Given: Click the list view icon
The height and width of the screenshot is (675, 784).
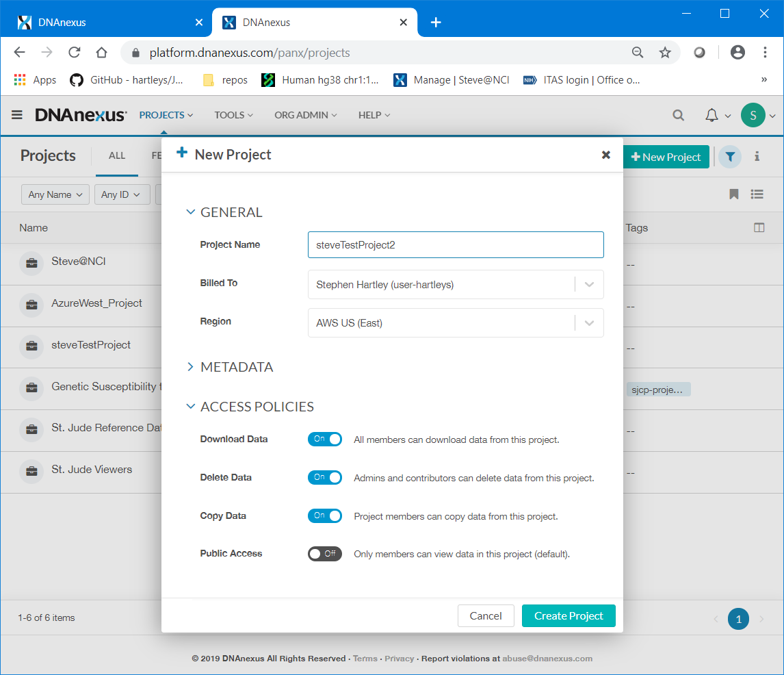Looking at the screenshot, I should tap(757, 194).
